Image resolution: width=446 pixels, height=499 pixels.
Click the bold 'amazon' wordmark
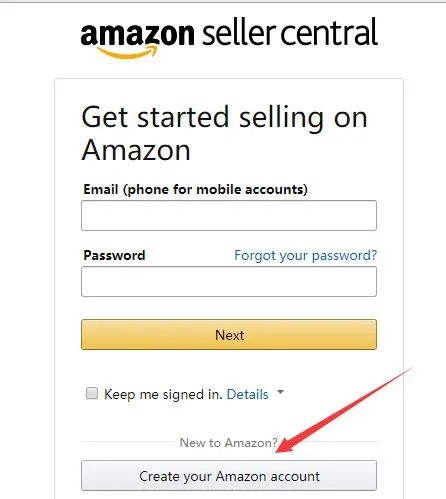137,34
